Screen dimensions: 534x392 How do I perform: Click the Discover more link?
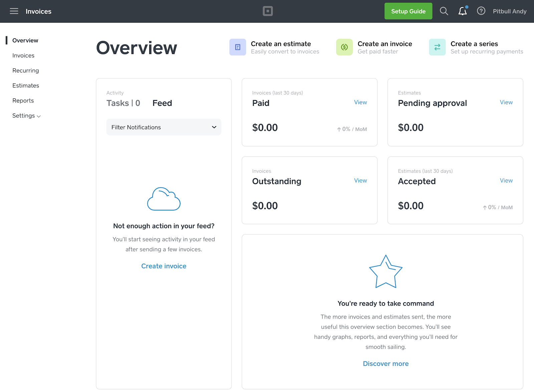tap(385, 364)
